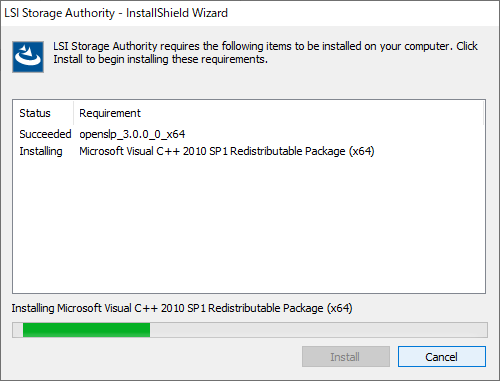Click the blue InstallShield arrow icon

(28, 57)
